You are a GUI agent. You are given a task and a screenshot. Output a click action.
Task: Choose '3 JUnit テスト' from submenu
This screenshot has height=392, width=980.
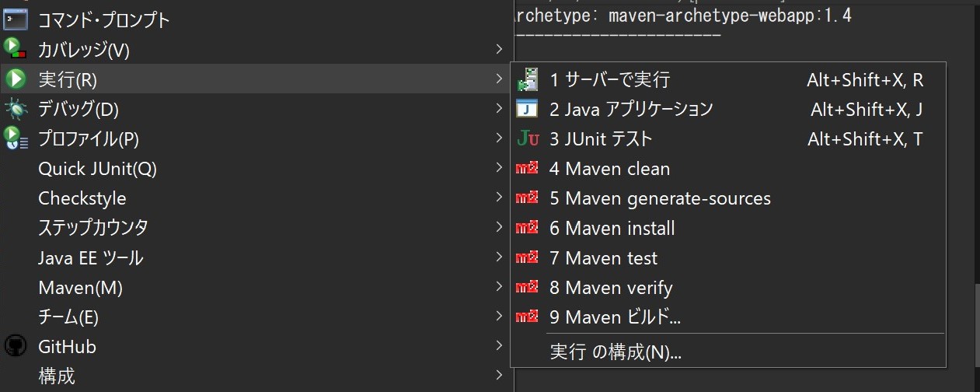pos(728,139)
